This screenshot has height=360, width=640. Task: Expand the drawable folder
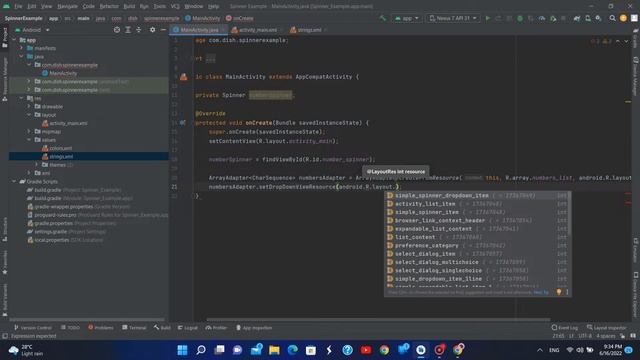29,107
